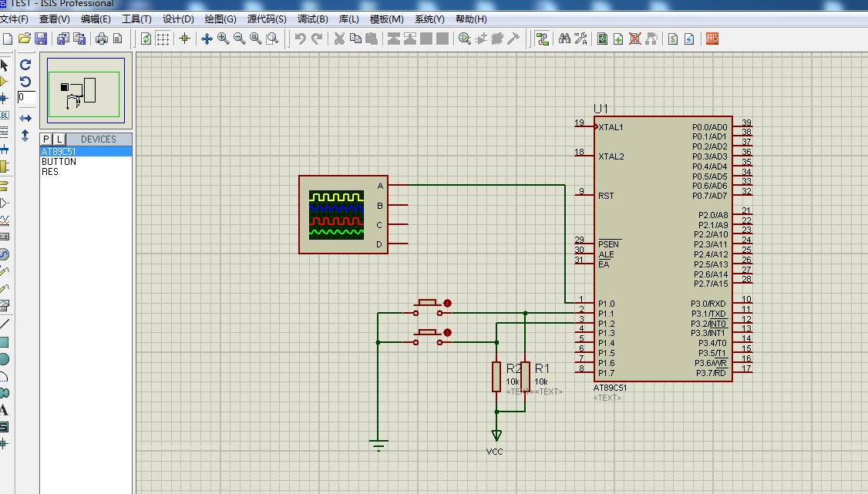Click the Block Copy icon

click(x=394, y=39)
